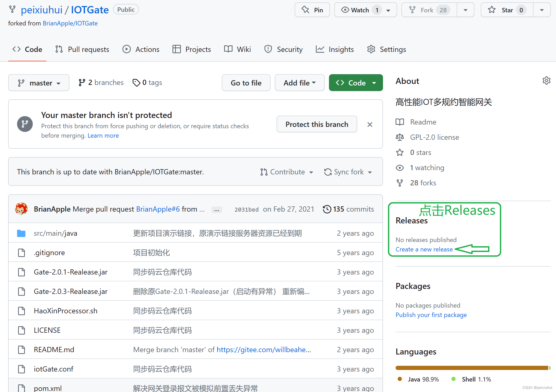Click the 0 tags link
556x392 pixels.
(147, 83)
